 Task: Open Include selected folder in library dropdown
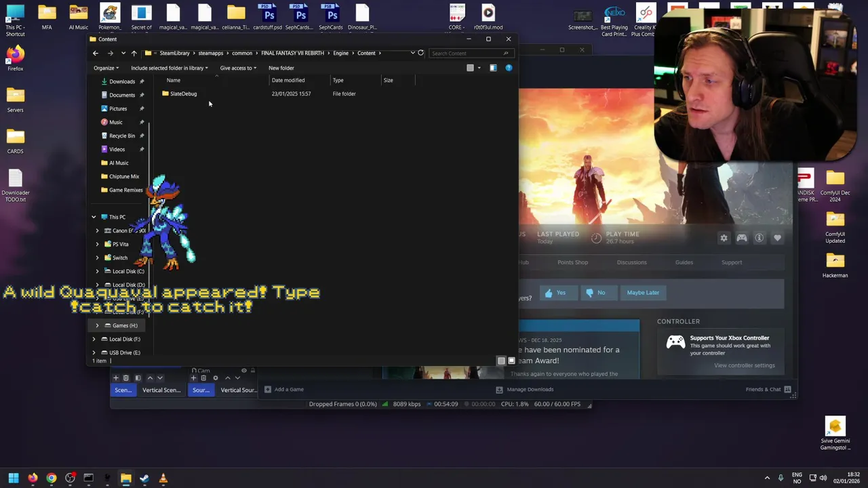170,68
